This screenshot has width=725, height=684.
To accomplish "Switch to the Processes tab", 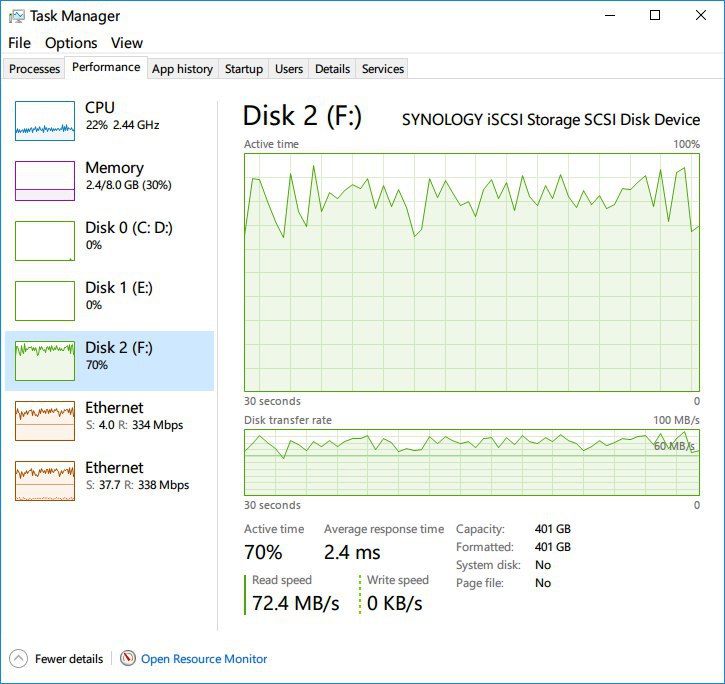I will (x=34, y=69).
